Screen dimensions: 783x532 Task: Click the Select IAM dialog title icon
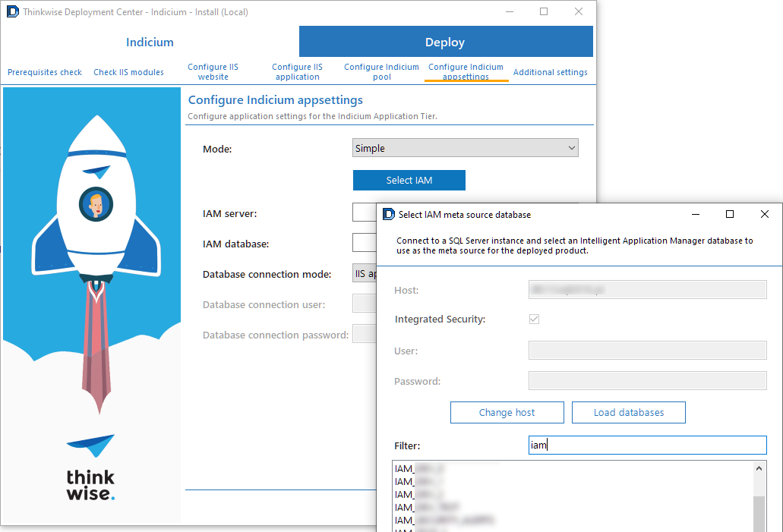pyautogui.click(x=389, y=214)
